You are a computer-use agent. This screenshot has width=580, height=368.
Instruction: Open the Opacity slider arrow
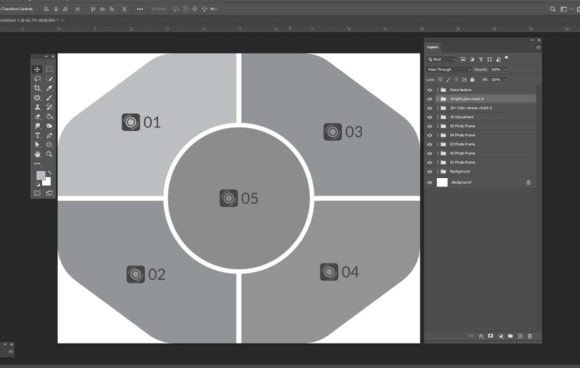[506, 70]
